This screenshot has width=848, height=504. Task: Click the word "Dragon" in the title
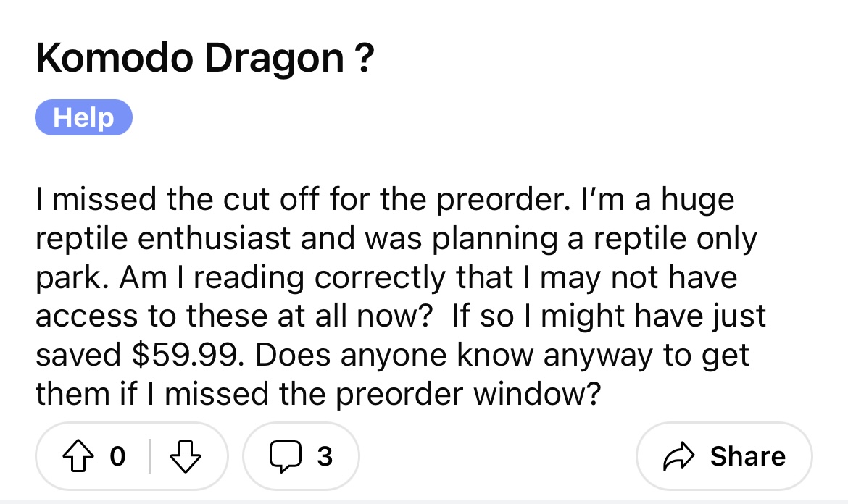(274, 59)
